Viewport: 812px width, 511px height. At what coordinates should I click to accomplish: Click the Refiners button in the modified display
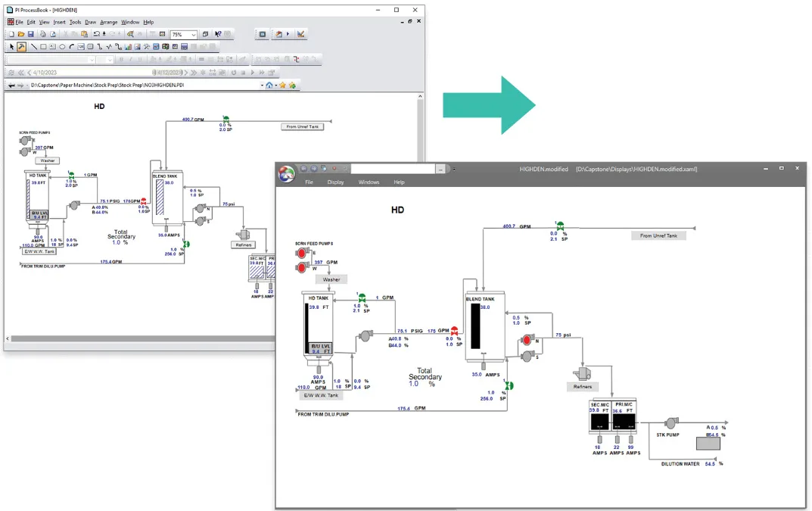(583, 387)
